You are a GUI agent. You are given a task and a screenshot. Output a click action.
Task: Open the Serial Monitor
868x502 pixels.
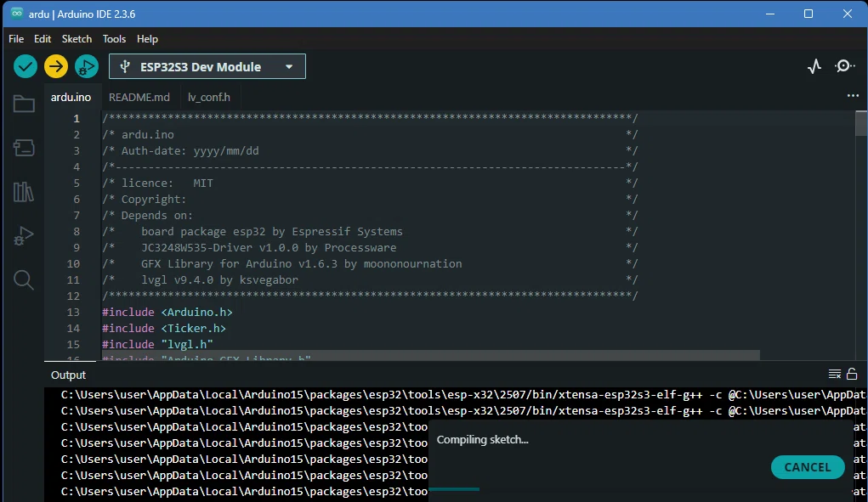click(x=845, y=66)
